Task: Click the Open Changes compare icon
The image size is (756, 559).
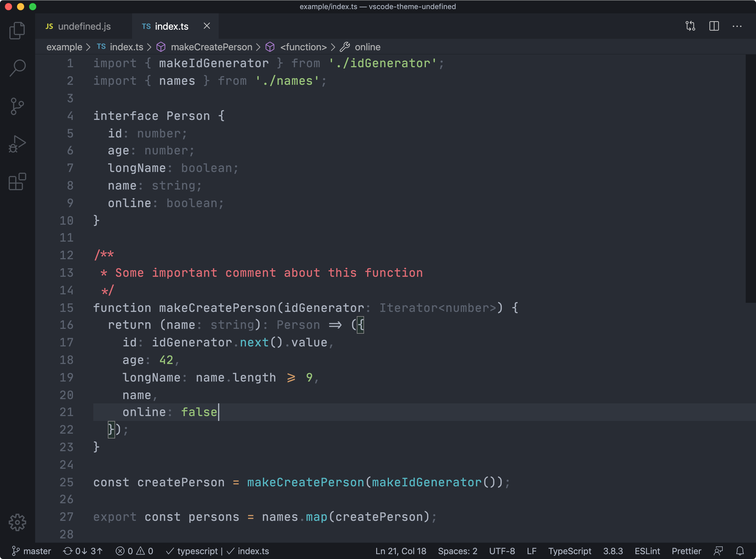Action: 690,26
